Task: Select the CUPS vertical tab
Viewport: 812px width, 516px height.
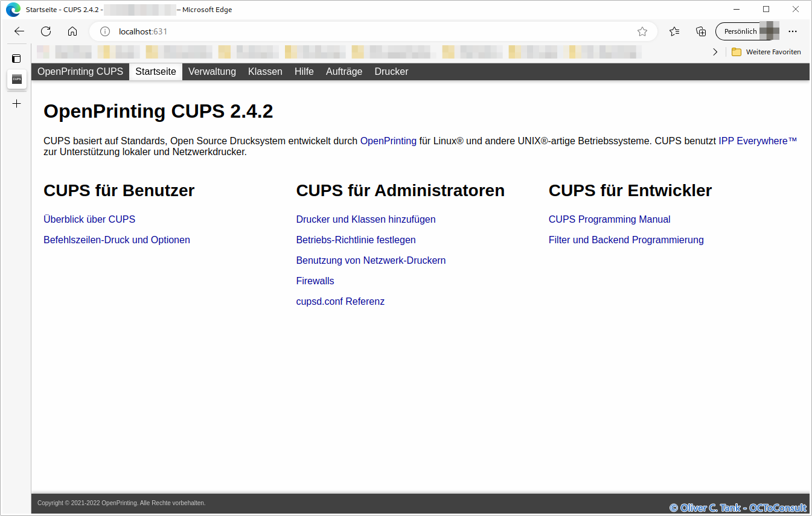Action: 16,79
